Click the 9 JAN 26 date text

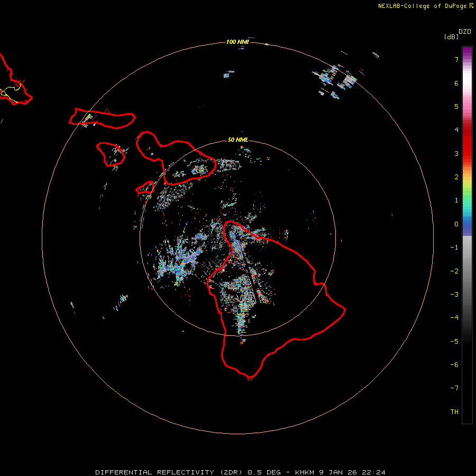pyautogui.click(x=338, y=472)
